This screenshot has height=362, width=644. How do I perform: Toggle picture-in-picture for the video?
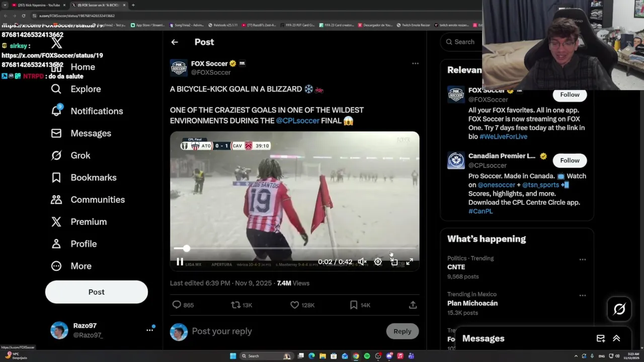pos(394,262)
